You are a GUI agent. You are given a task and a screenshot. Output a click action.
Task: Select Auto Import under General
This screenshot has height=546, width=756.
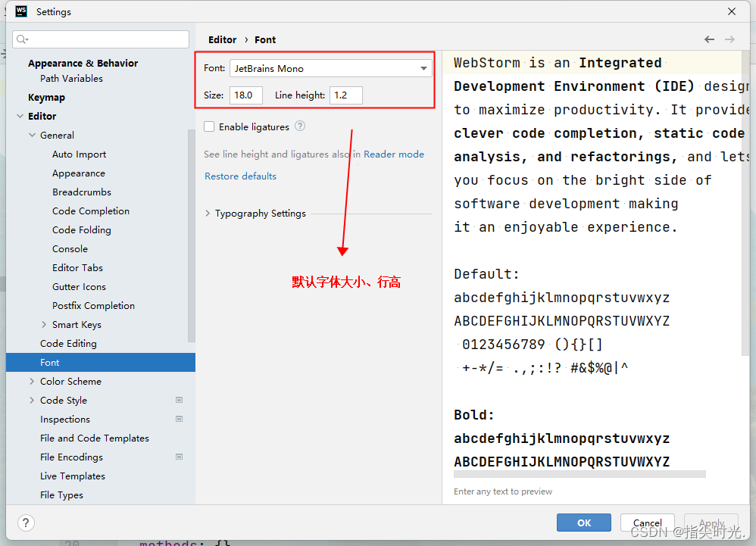(x=79, y=154)
